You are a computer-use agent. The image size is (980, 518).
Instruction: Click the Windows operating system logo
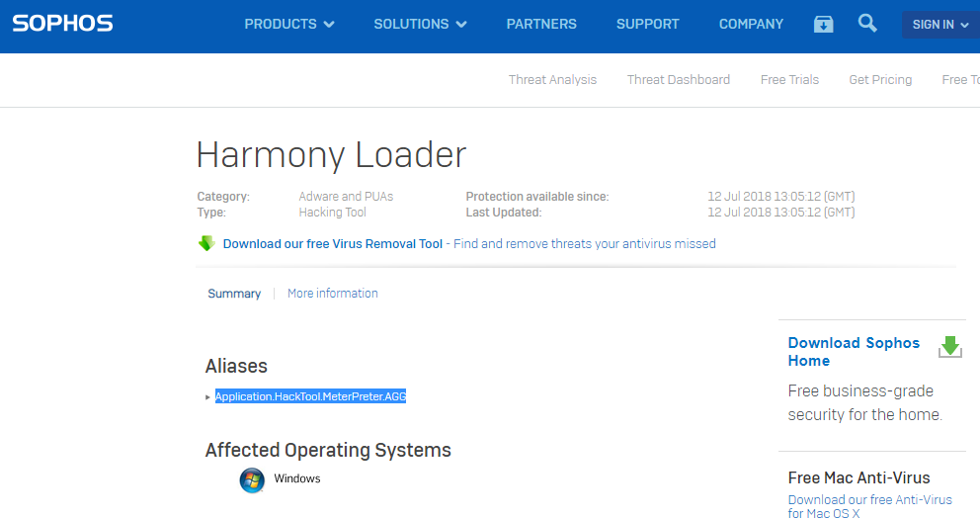coord(252,479)
